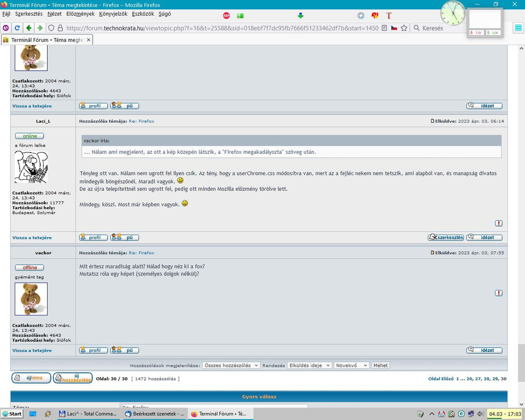Click the green toolbar icon right of Adblock Plus
The width and height of the screenshot is (525, 420).
coord(240,15)
